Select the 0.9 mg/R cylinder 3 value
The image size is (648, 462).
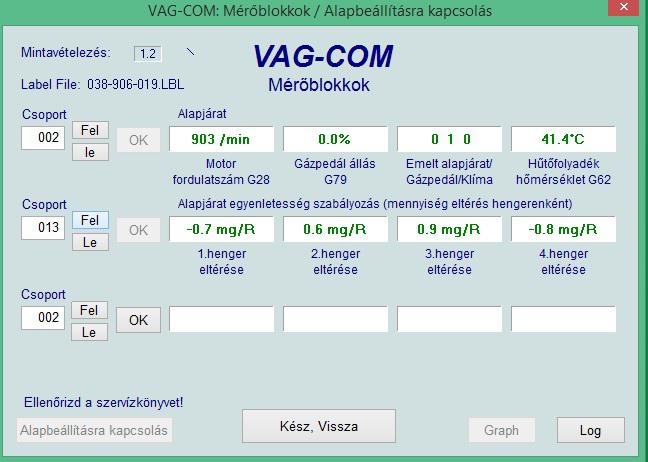tap(449, 229)
